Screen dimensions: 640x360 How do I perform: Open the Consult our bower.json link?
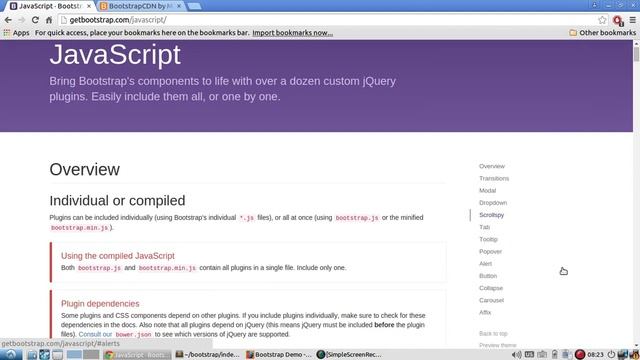(116, 334)
